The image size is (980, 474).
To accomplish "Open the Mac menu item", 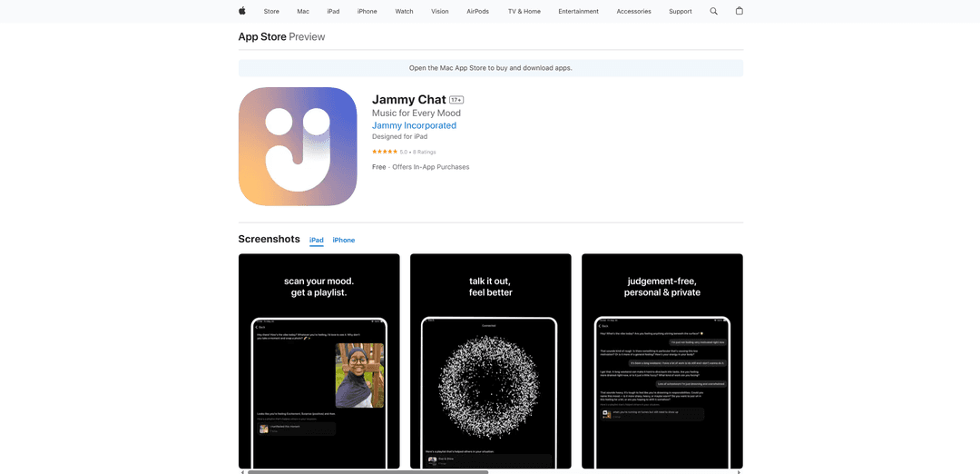I will point(303,11).
